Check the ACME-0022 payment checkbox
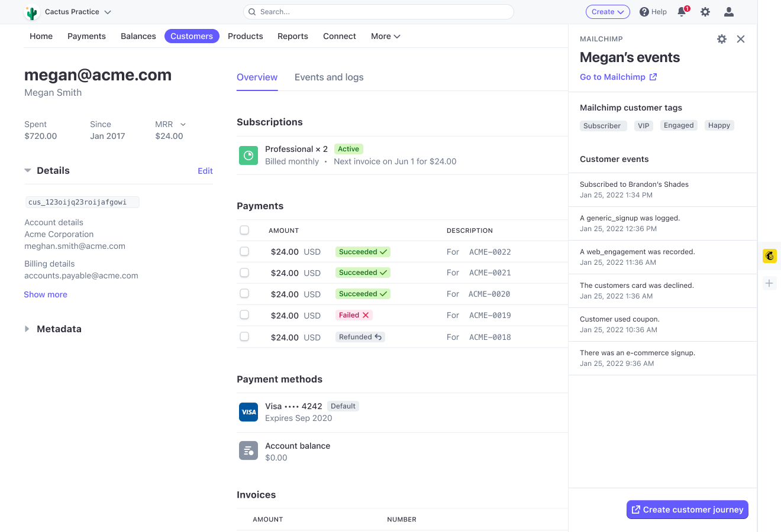The image size is (781, 532). [244, 252]
